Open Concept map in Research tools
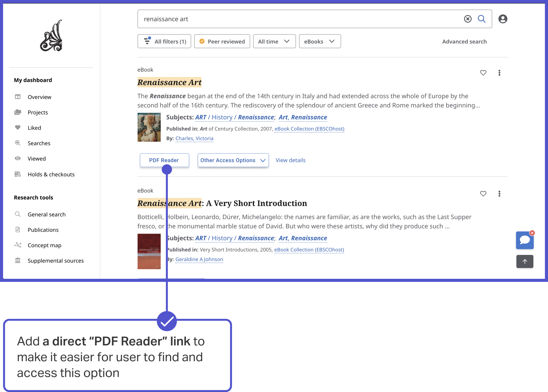 pyautogui.click(x=44, y=245)
